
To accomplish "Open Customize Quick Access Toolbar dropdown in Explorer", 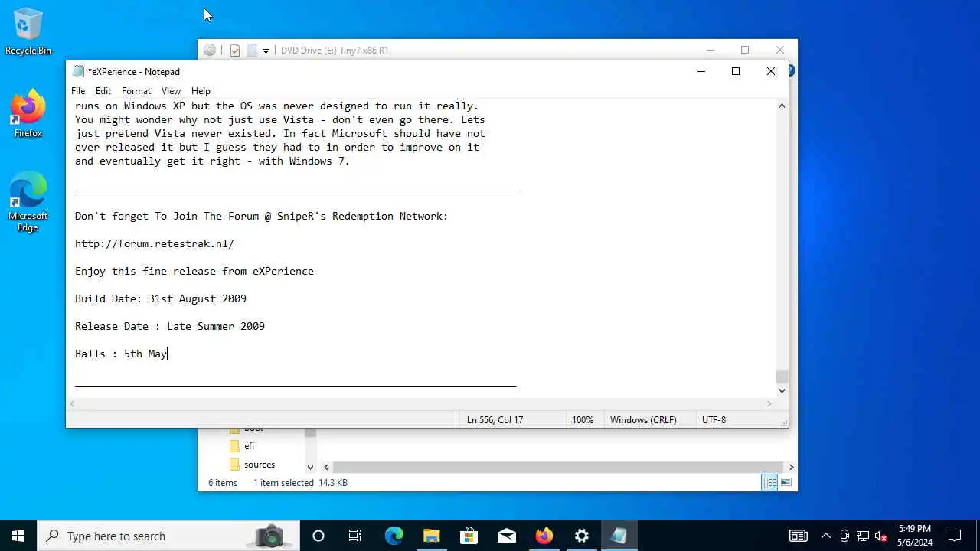I will point(266,51).
